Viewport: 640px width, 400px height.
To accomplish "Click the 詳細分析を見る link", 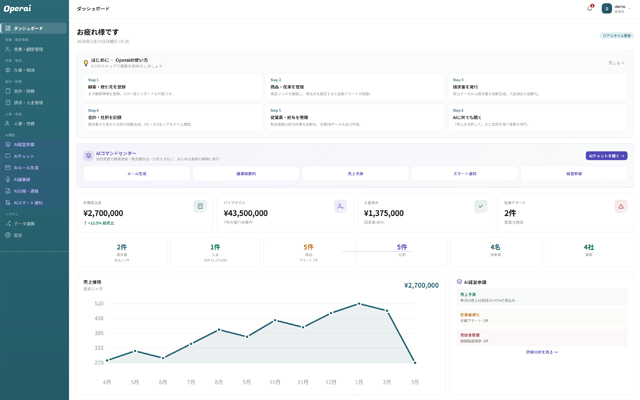I will click(541, 352).
